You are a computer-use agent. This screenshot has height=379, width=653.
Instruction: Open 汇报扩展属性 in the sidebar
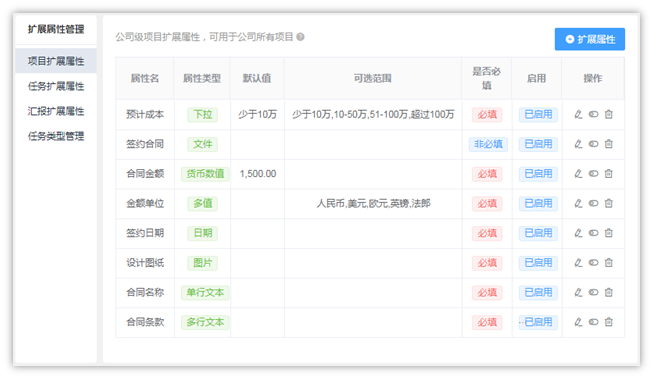click(56, 111)
